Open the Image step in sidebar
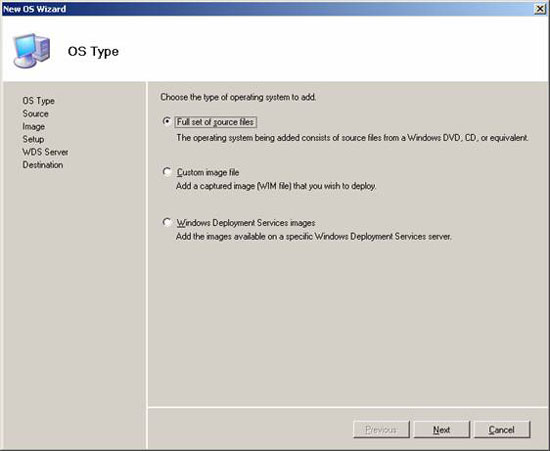Viewport: 550px width, 451px height. click(x=34, y=127)
